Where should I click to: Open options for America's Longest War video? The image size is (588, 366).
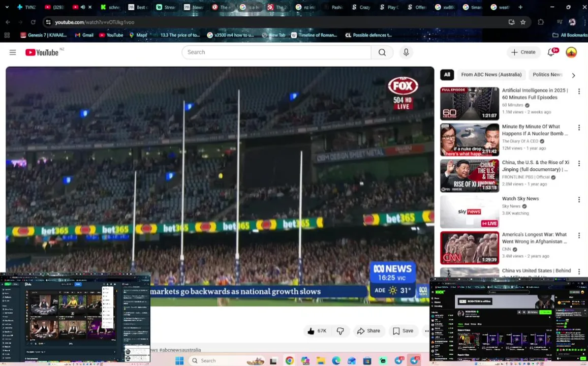click(579, 235)
